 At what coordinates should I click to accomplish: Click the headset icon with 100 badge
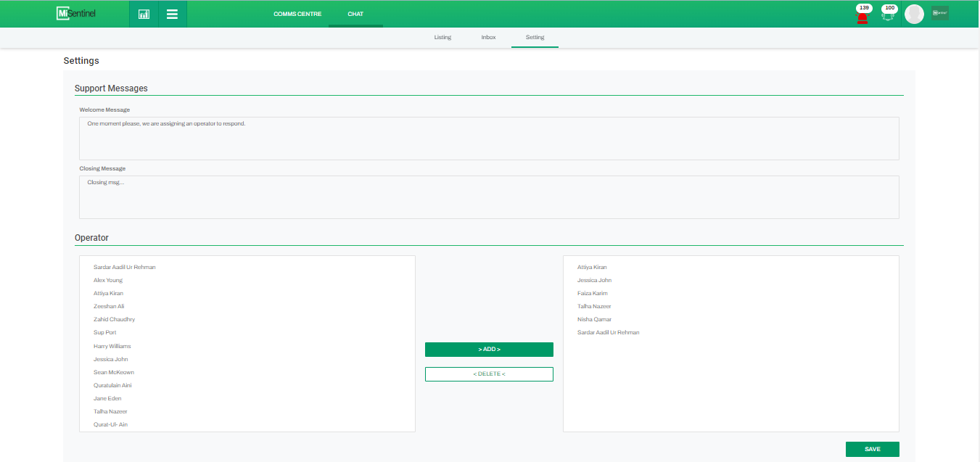(888, 15)
